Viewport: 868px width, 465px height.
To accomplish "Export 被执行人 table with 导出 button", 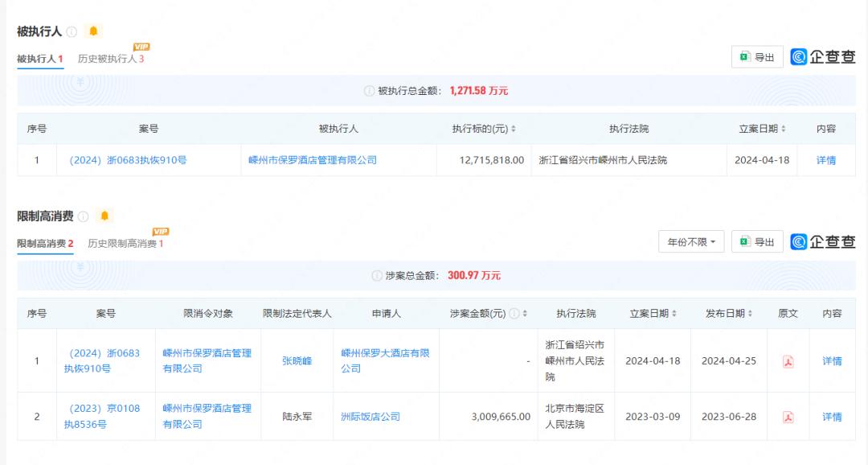I will coord(757,57).
